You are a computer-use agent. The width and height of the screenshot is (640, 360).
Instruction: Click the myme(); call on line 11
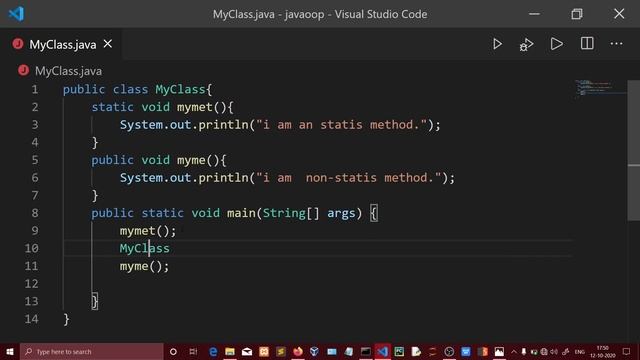tap(144, 266)
